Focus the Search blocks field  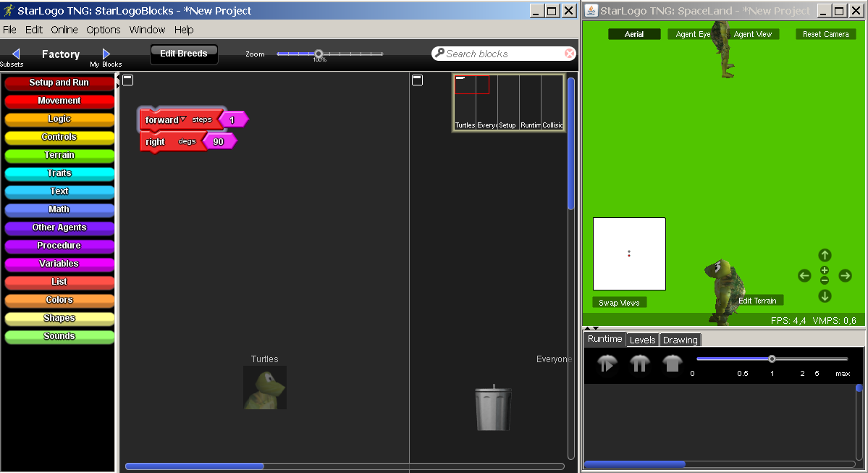504,54
